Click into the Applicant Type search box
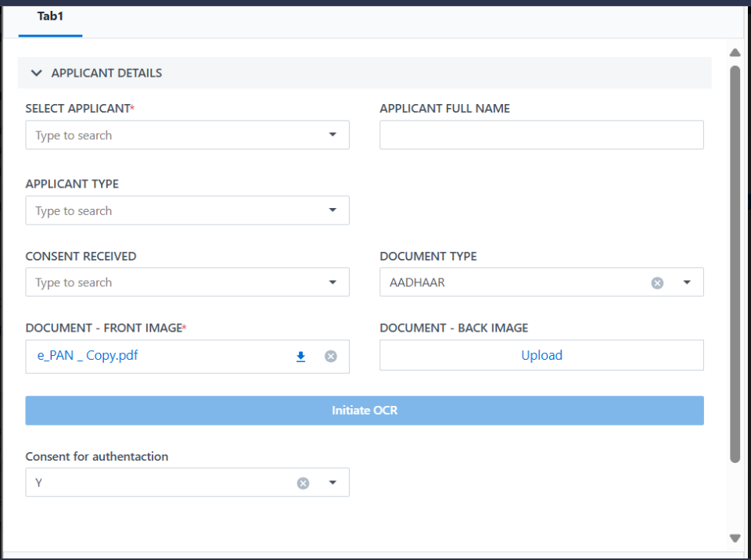751x560 pixels. pos(172,210)
